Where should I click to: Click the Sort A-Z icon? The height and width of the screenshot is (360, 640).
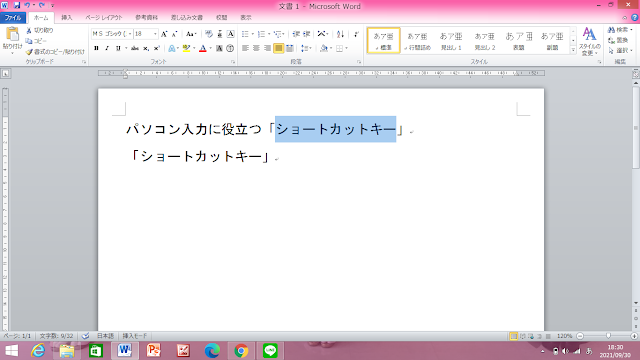[x=340, y=34]
